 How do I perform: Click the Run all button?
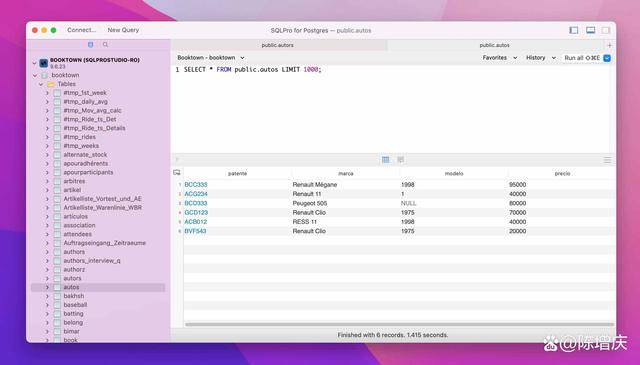(x=582, y=58)
